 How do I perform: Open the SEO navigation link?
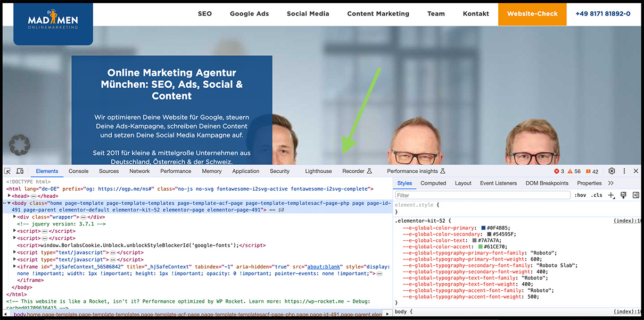click(205, 14)
